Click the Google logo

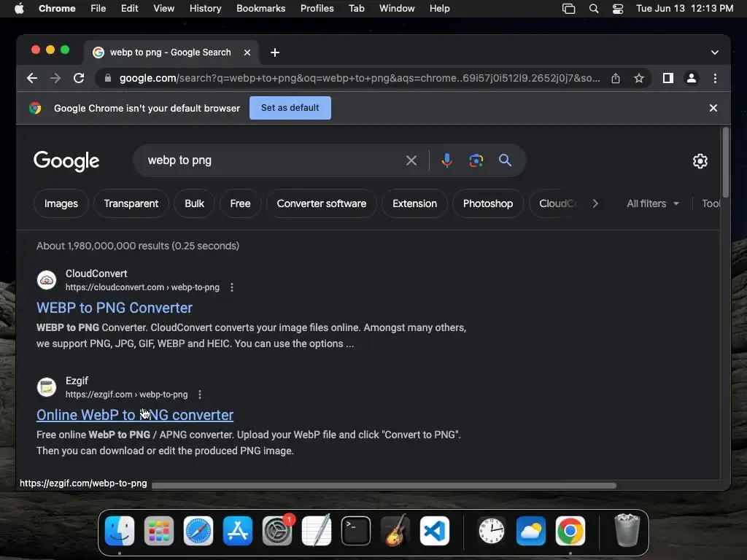click(x=66, y=161)
